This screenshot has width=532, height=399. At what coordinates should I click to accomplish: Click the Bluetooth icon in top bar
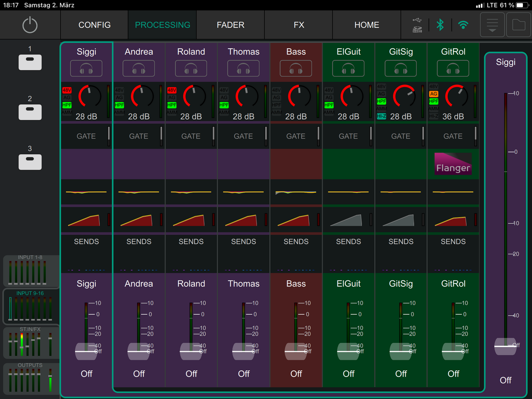[x=440, y=25]
